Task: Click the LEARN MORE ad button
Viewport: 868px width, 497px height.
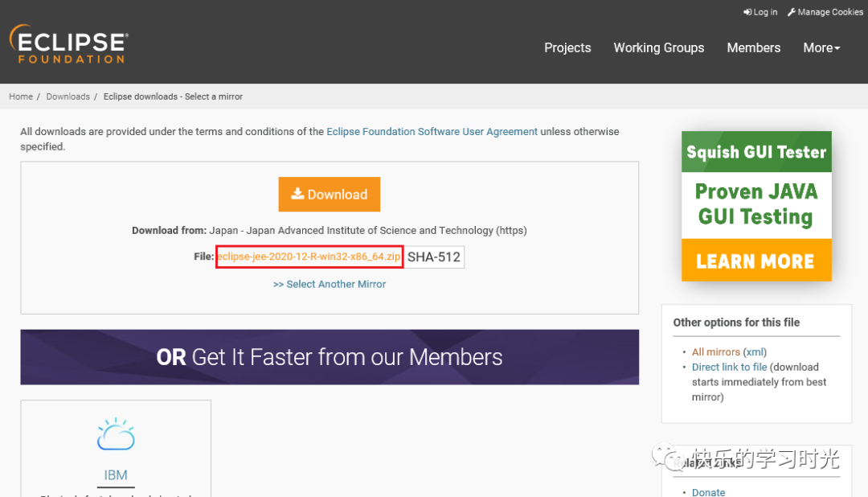Action: [756, 261]
